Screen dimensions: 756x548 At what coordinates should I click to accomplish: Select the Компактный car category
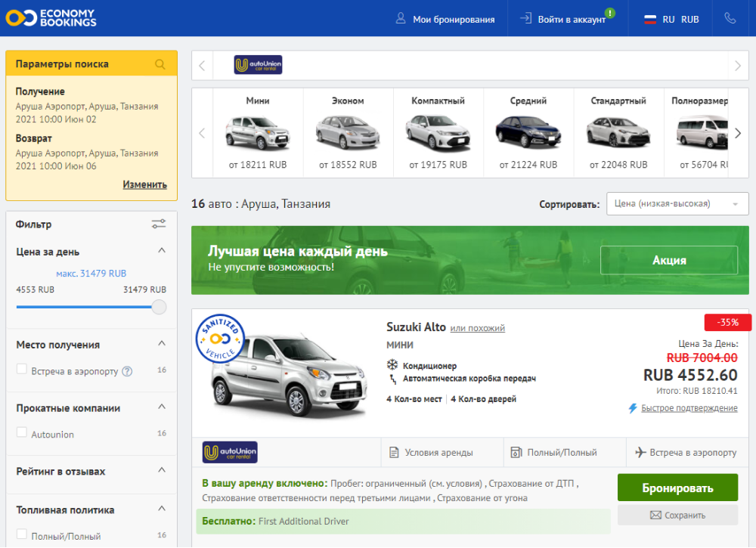click(x=438, y=133)
